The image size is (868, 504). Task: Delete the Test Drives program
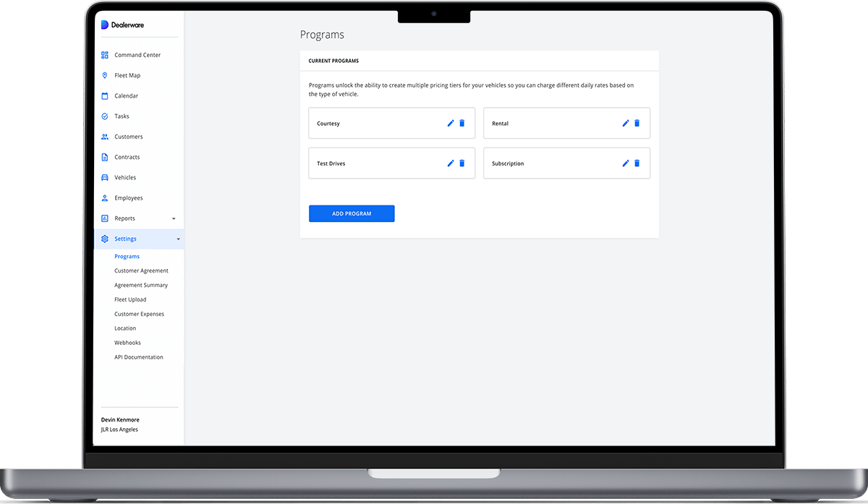(462, 163)
